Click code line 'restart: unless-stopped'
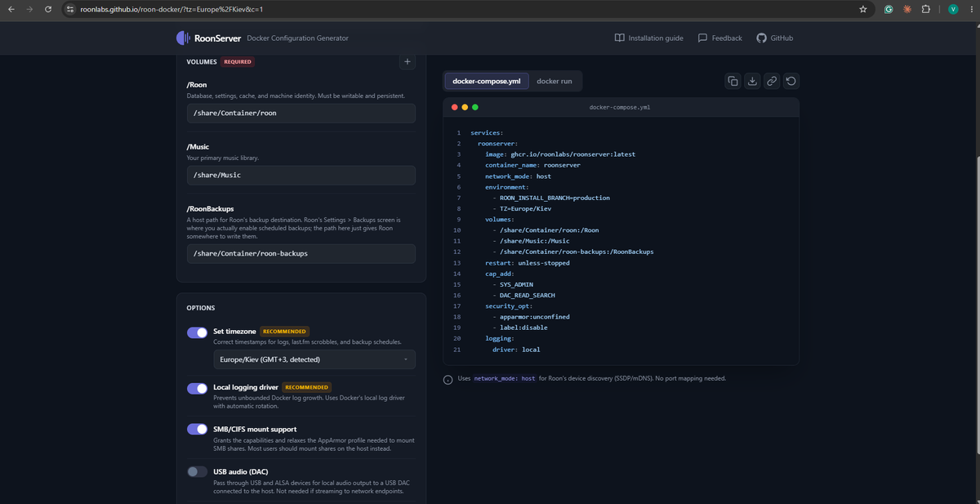980x504 pixels. coord(528,263)
